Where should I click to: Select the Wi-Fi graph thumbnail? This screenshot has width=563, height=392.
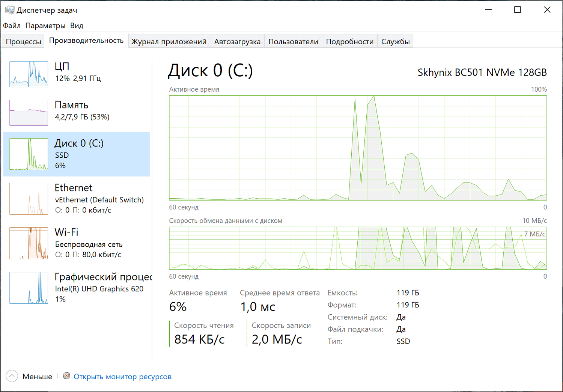(29, 243)
